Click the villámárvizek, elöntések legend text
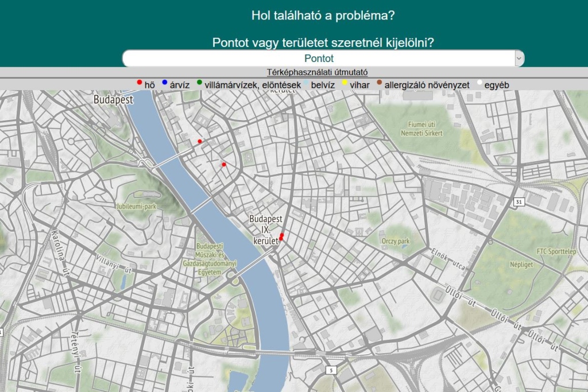 [253, 85]
